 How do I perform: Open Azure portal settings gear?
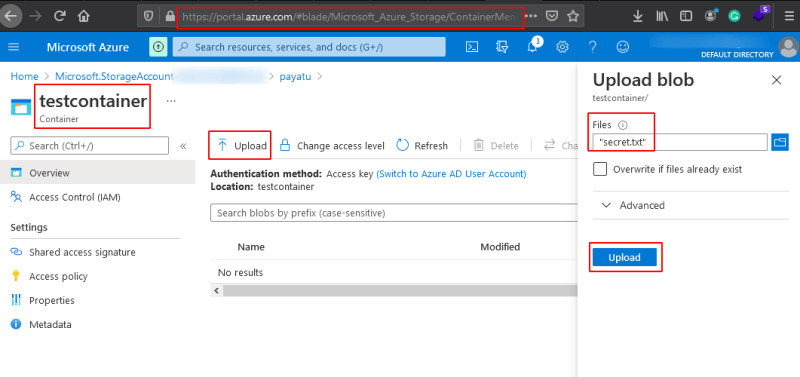point(562,47)
